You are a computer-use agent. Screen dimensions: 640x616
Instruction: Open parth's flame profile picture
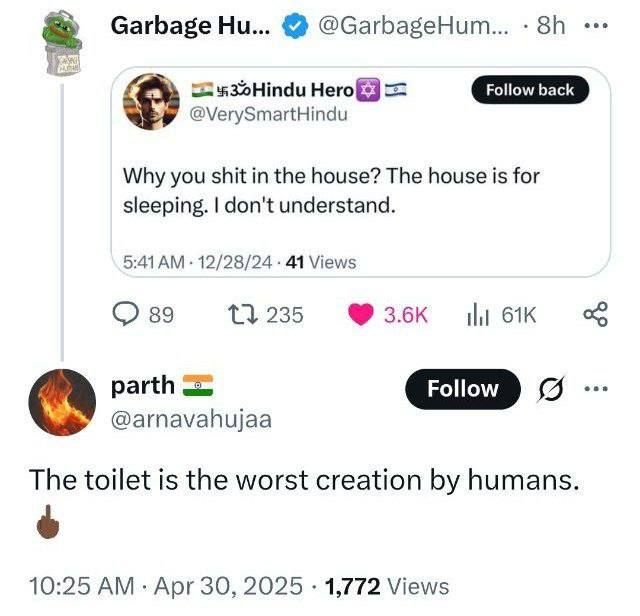(61, 401)
